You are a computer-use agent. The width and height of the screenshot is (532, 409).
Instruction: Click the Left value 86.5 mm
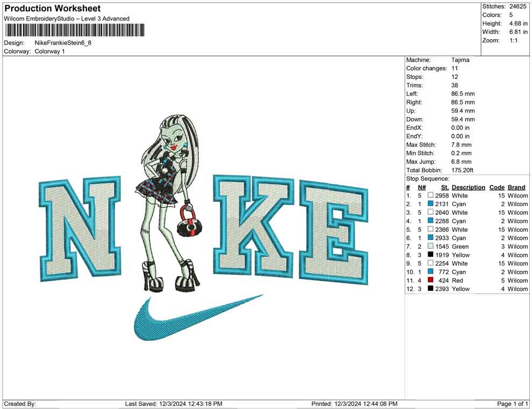463,93
